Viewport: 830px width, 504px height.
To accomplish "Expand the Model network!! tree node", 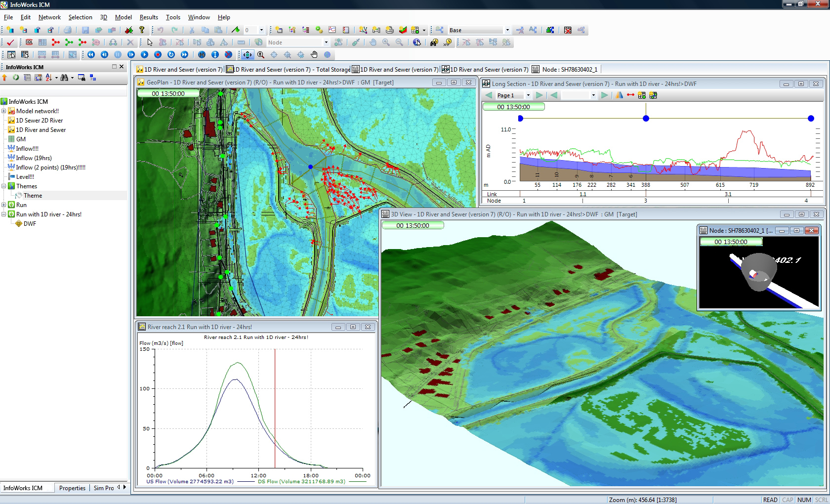I will pyautogui.click(x=3, y=111).
